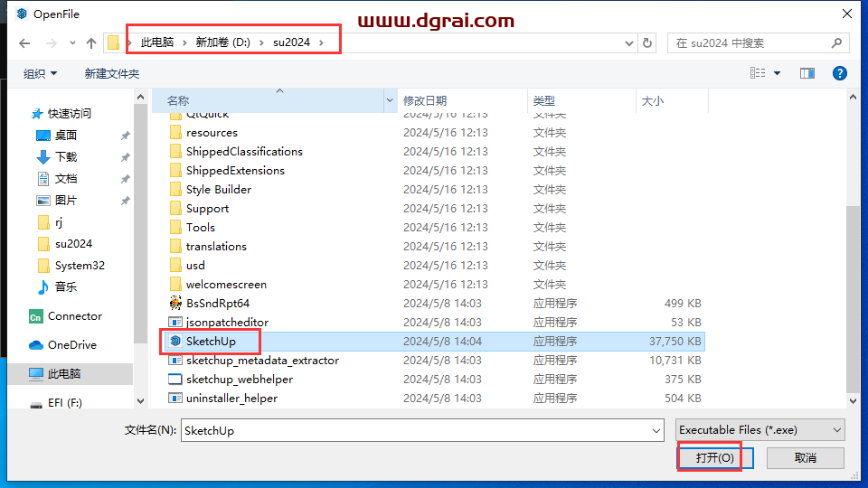Open System32 in the sidebar
This screenshot has width=868, height=488.
coord(80,266)
